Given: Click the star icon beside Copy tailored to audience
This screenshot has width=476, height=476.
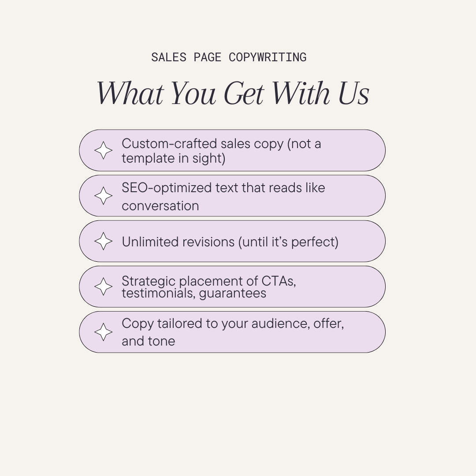Looking at the screenshot, I should coord(103,332).
